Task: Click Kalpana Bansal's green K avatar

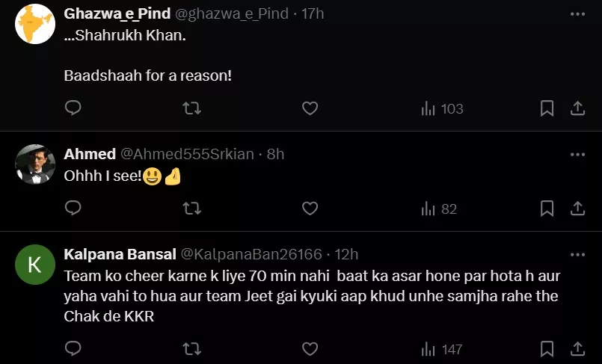Action: click(x=35, y=265)
